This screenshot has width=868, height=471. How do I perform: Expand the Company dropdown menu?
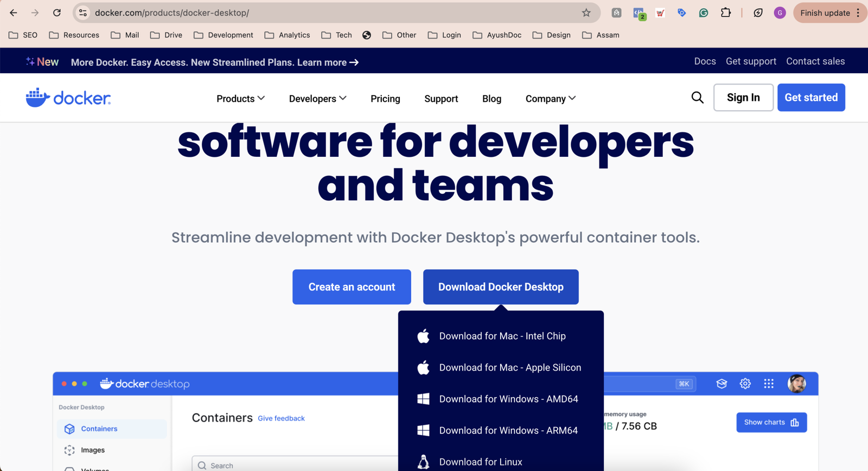(x=551, y=98)
